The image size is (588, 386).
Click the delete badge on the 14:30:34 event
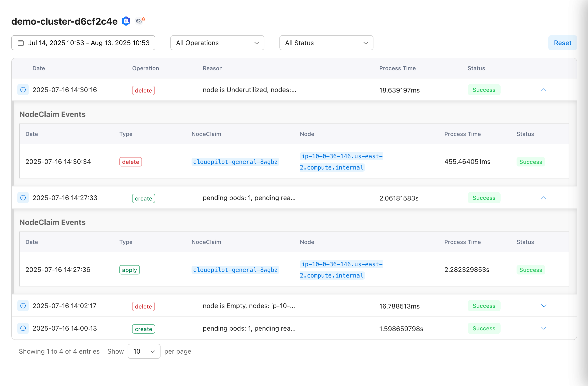pos(130,162)
